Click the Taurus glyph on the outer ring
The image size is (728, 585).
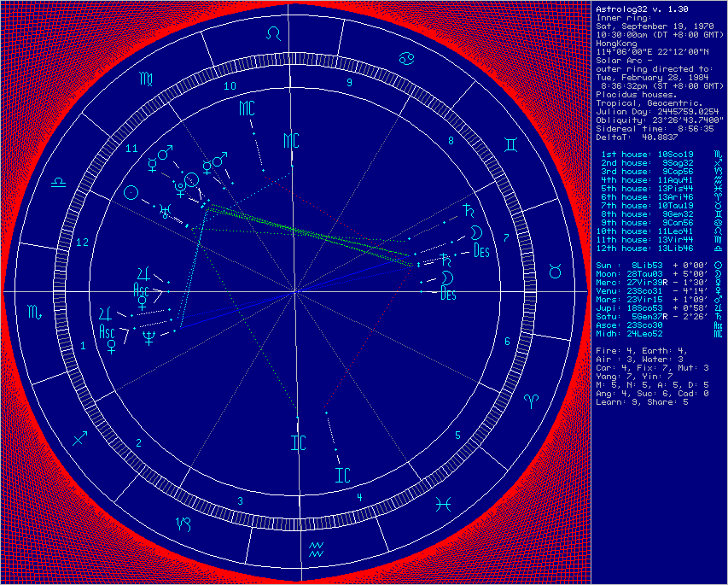point(555,270)
